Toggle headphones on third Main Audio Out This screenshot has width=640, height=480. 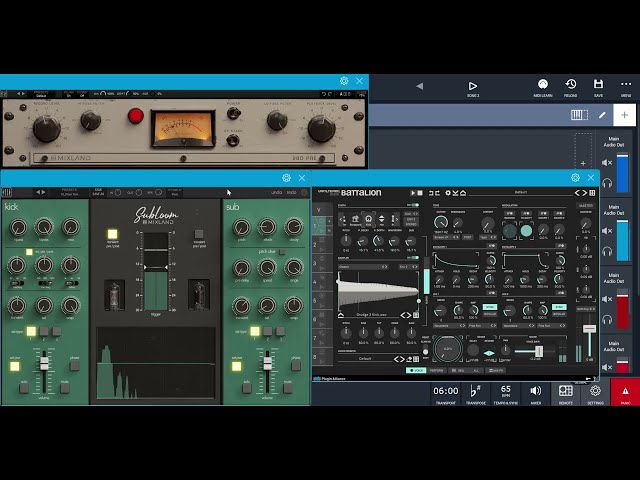pyautogui.click(x=607, y=319)
